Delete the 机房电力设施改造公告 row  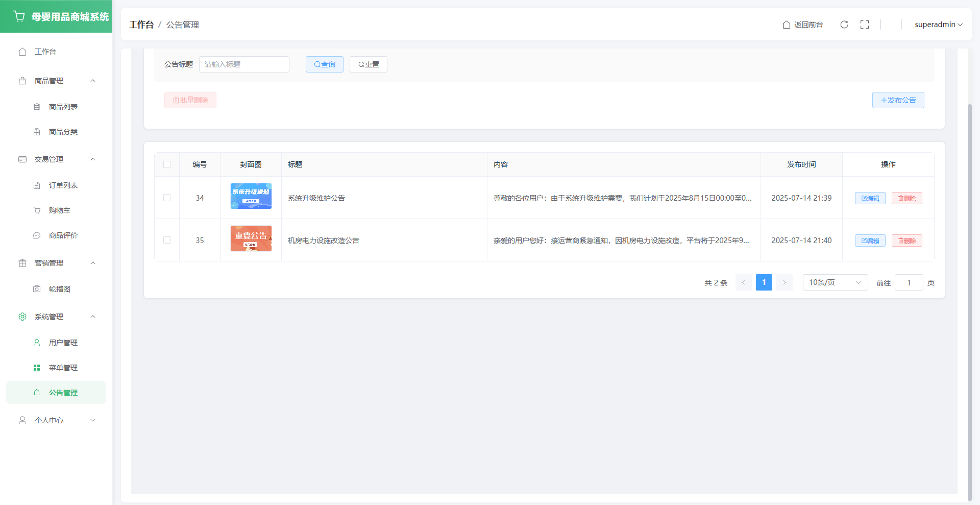tap(906, 241)
